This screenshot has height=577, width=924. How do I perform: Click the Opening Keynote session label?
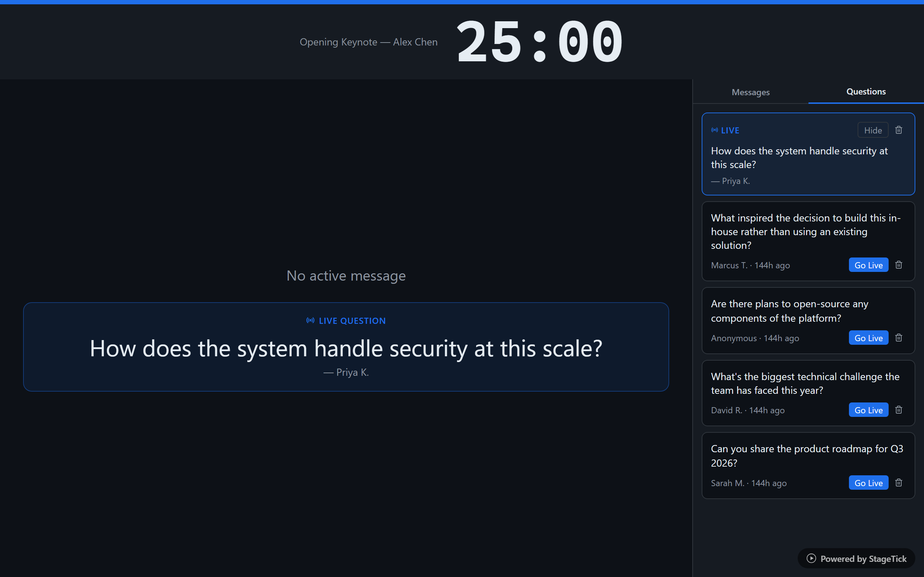tap(368, 42)
